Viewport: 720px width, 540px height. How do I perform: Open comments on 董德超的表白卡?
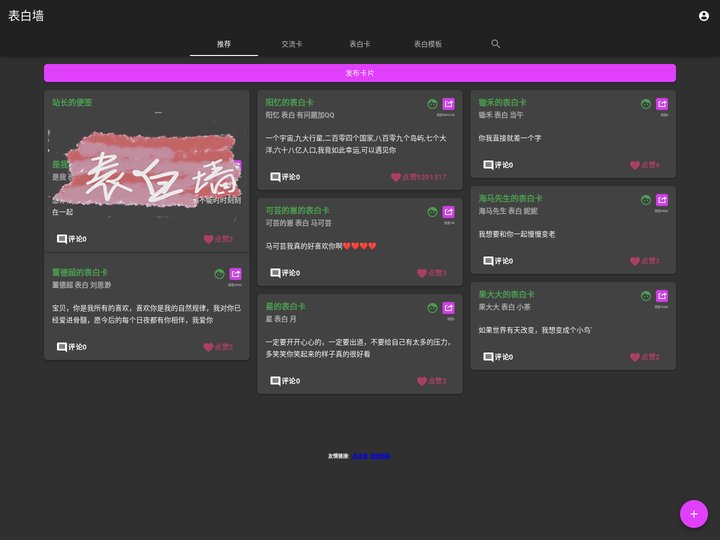coord(71,347)
